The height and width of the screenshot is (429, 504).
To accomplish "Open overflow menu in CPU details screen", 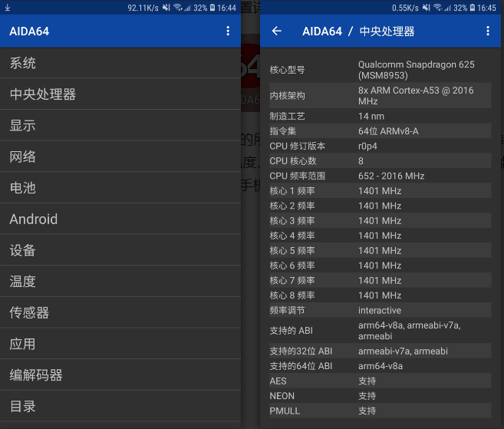I will (x=488, y=31).
